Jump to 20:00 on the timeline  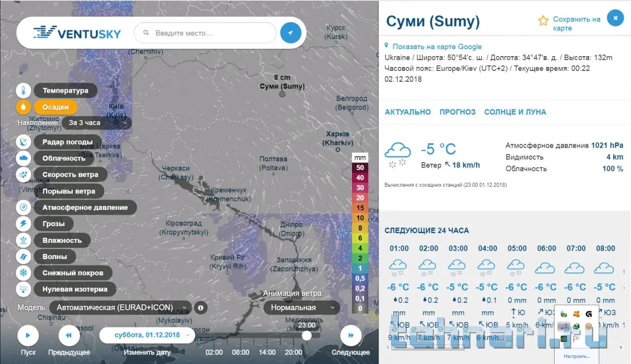pyautogui.click(x=293, y=352)
